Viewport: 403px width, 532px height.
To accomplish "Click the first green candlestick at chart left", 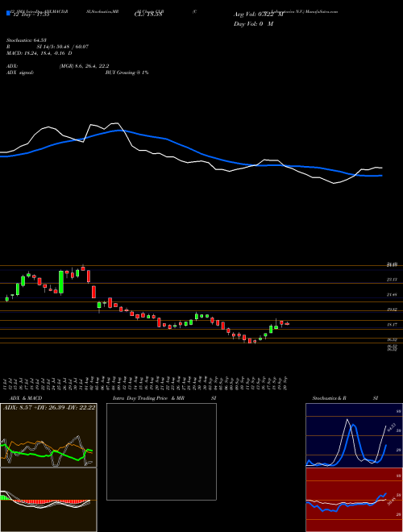I will (6, 299).
